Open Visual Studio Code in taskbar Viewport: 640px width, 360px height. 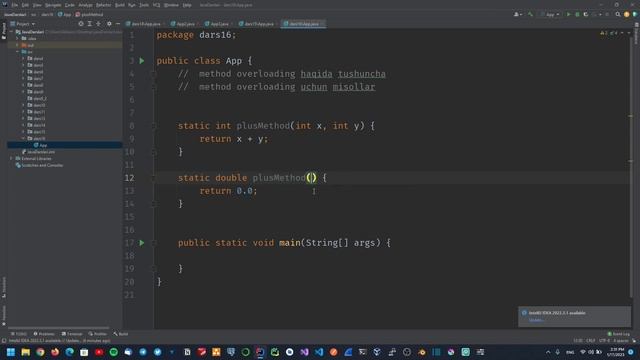point(319,352)
